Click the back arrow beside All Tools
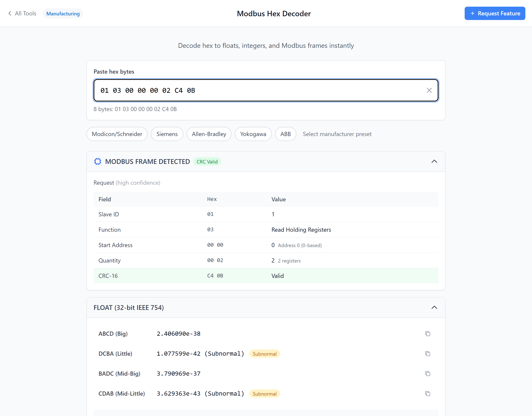The width and height of the screenshot is (532, 416). [x=10, y=13]
